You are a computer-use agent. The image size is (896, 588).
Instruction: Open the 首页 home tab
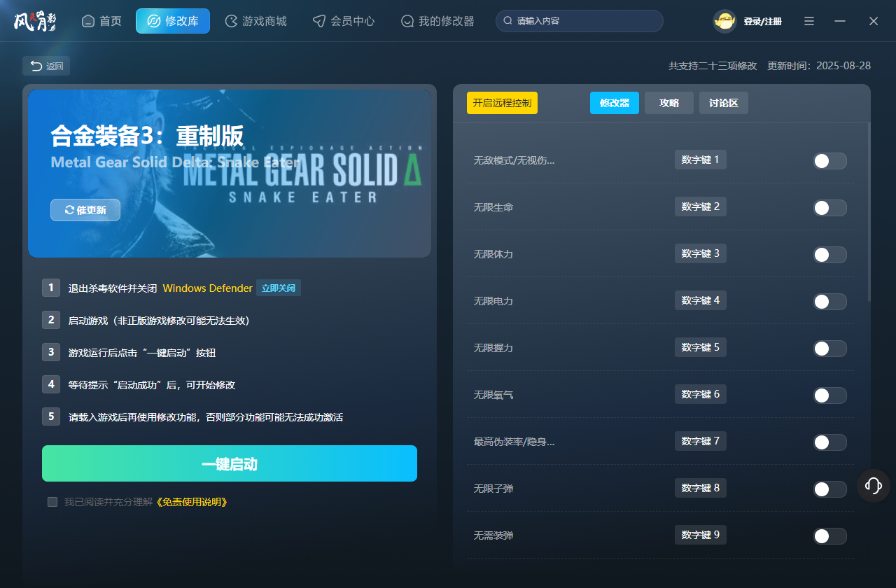pyautogui.click(x=101, y=21)
